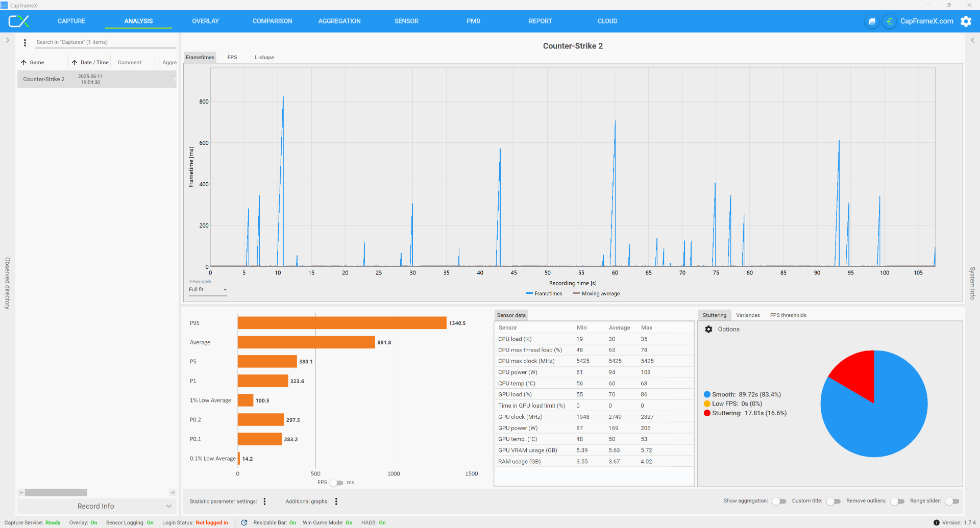980x528 pixels.
Task: Switch to the Variances tab
Action: (748, 315)
